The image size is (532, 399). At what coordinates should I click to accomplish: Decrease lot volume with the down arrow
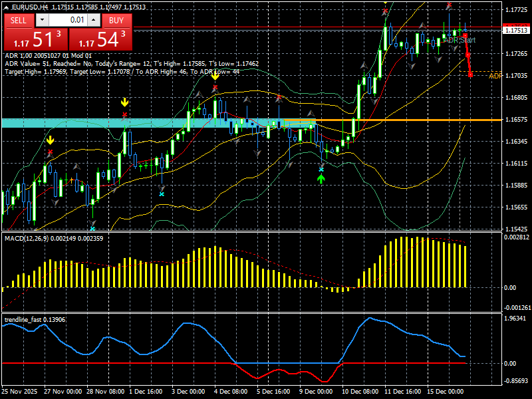[x=42, y=20]
